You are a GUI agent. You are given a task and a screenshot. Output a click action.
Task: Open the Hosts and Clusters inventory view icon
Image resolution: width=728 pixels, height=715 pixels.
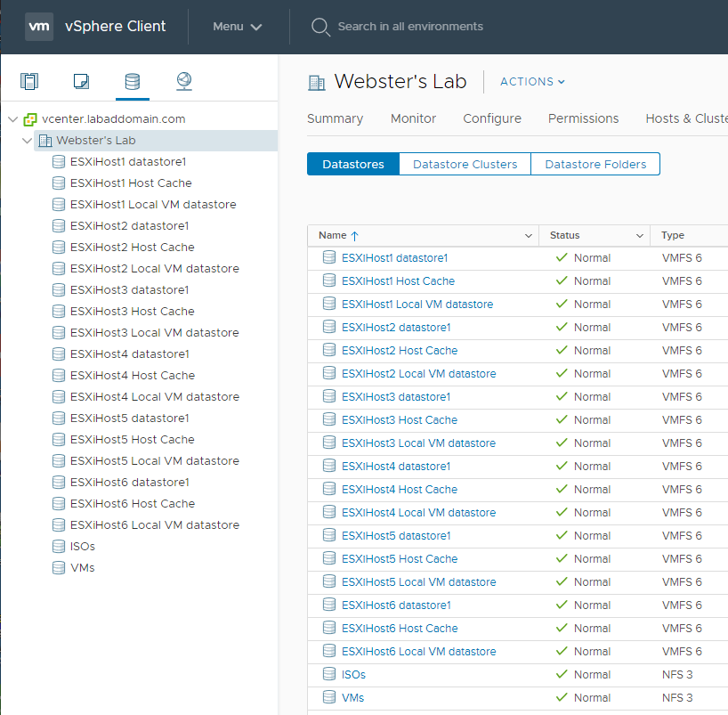click(x=29, y=82)
